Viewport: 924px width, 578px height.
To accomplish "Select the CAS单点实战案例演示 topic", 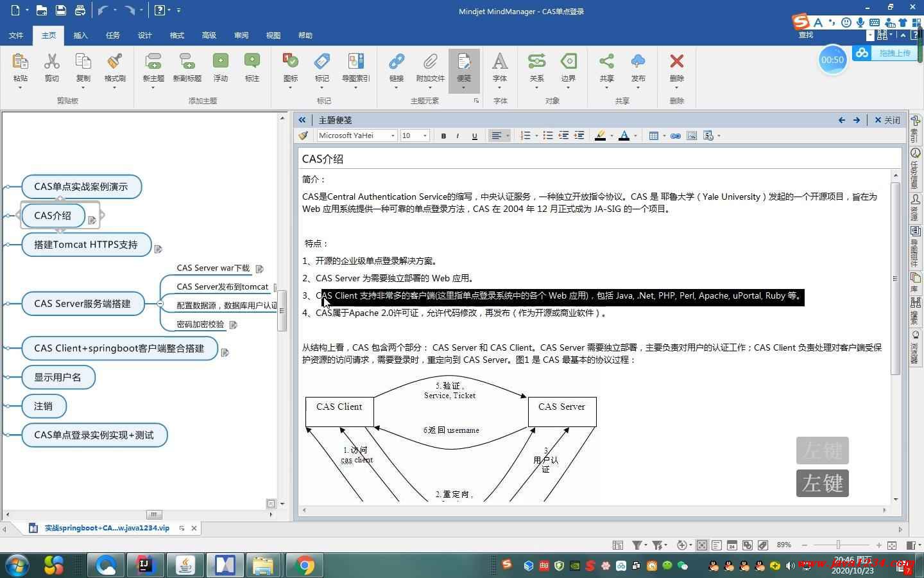I will (81, 187).
